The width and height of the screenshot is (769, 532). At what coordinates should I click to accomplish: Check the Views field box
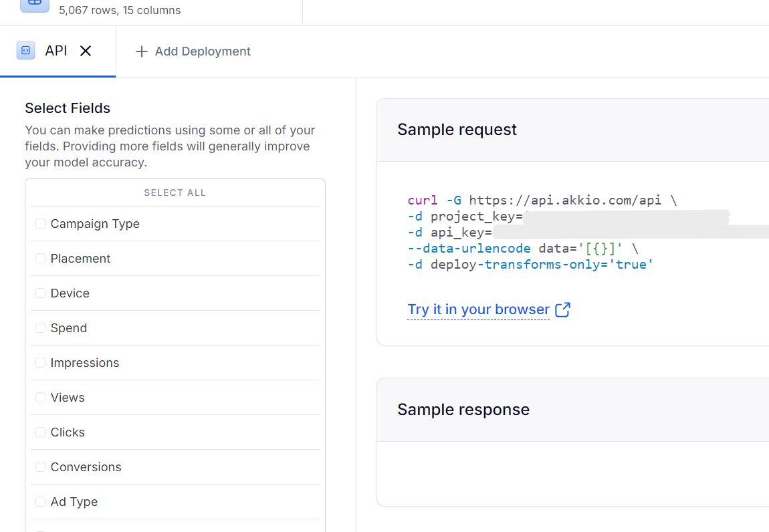click(x=41, y=398)
